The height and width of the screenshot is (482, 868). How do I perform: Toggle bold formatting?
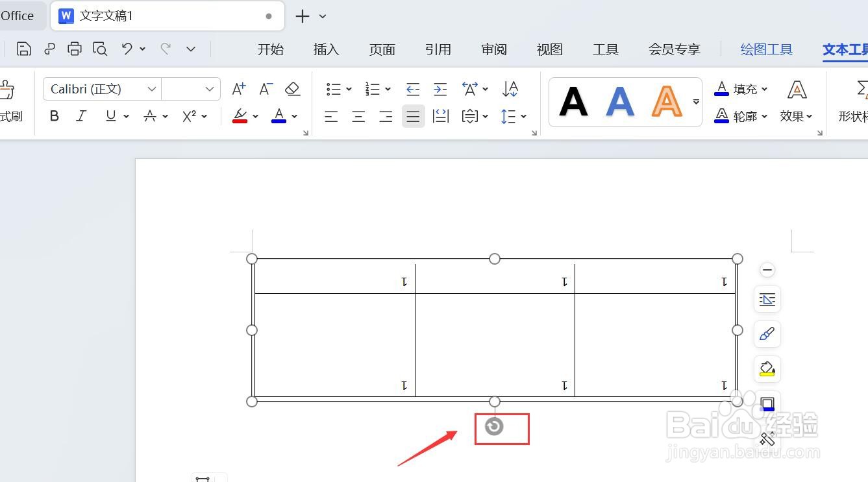pos(55,116)
